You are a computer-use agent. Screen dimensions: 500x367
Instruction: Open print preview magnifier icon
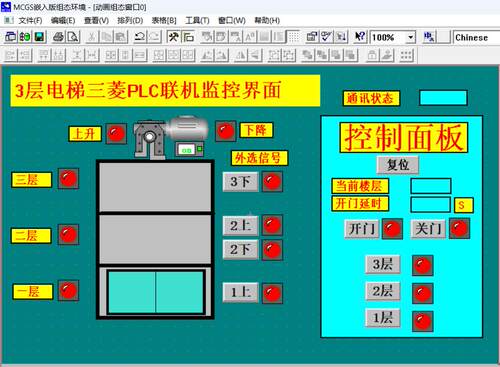click(x=73, y=37)
